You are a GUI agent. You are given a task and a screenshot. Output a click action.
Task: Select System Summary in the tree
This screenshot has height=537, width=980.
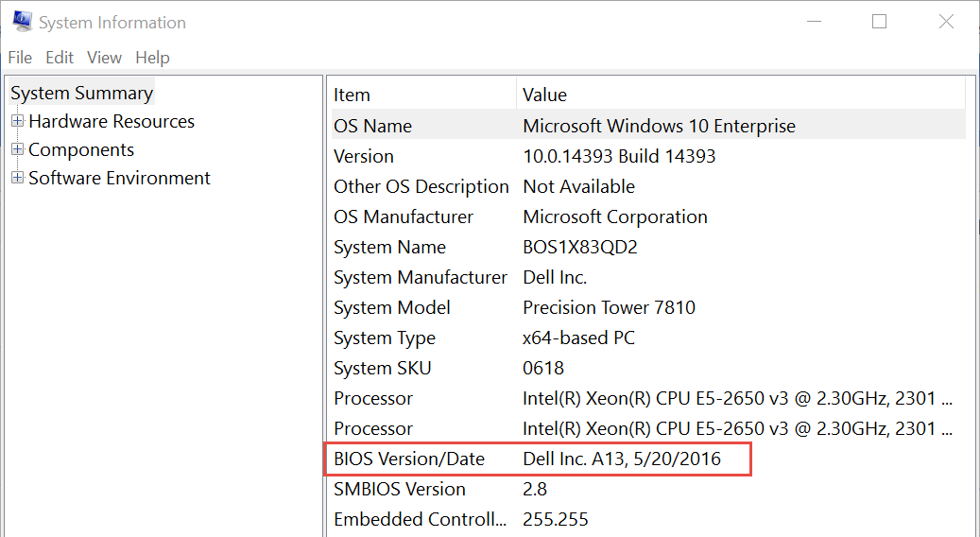tap(81, 94)
